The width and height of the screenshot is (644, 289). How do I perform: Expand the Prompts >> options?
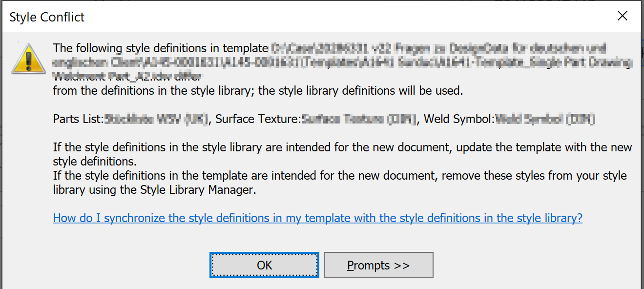[x=378, y=265]
